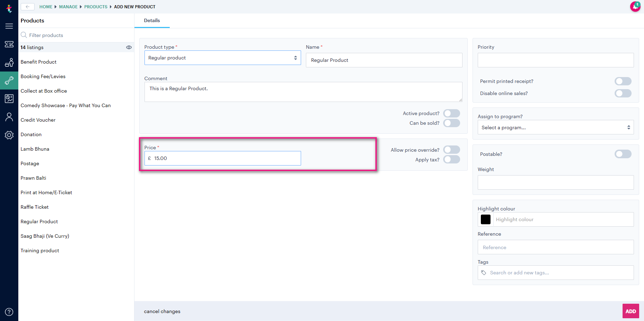644x321 pixels.
Task: Select the customers person icon
Action: click(x=9, y=117)
